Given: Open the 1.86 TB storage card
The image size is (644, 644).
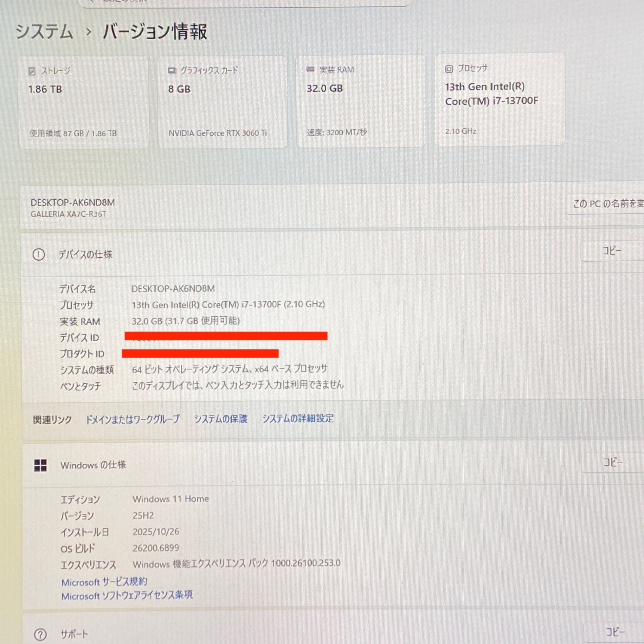Looking at the screenshot, I should click(83, 102).
